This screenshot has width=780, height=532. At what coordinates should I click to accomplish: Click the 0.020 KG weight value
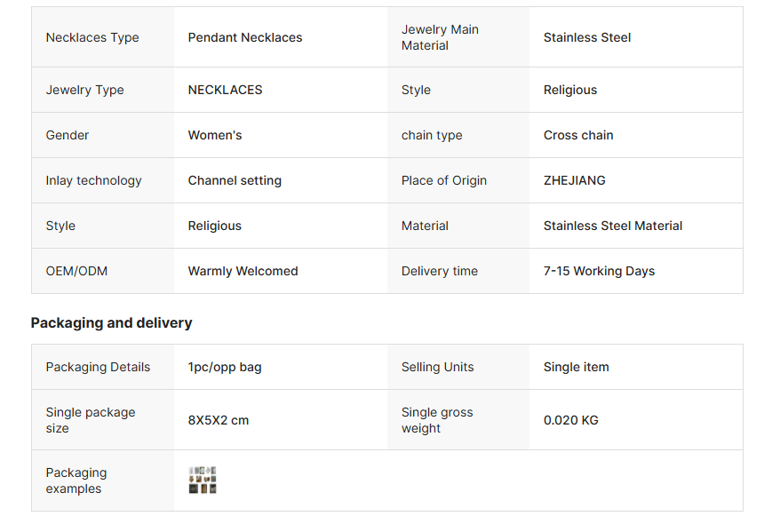pyautogui.click(x=571, y=420)
